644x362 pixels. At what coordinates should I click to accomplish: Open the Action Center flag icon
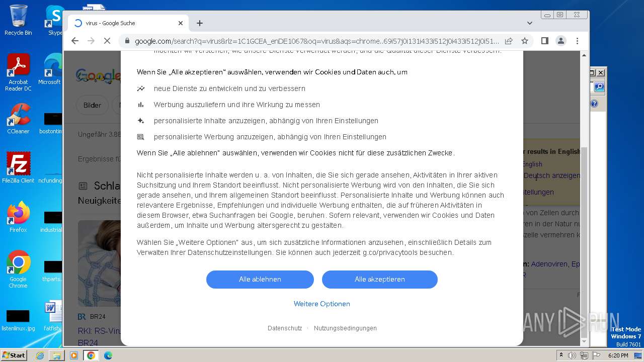pyautogui.click(x=596, y=355)
